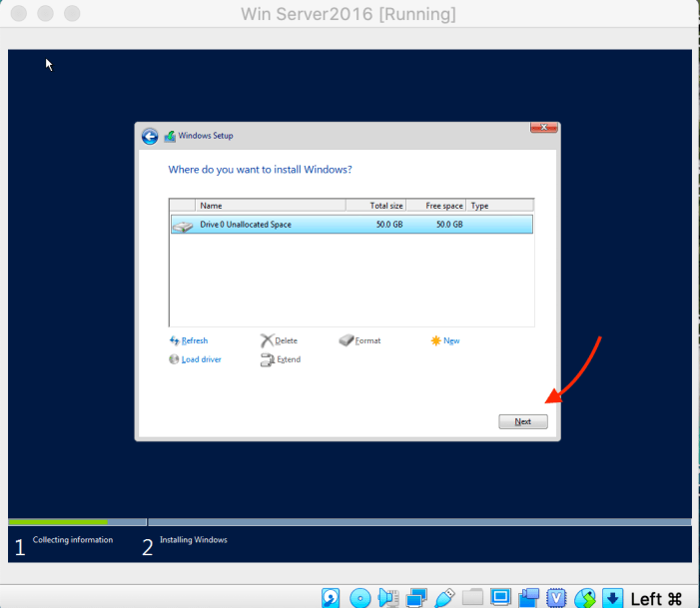Sort by the Name column header
The image size is (700, 608).
click(271, 206)
